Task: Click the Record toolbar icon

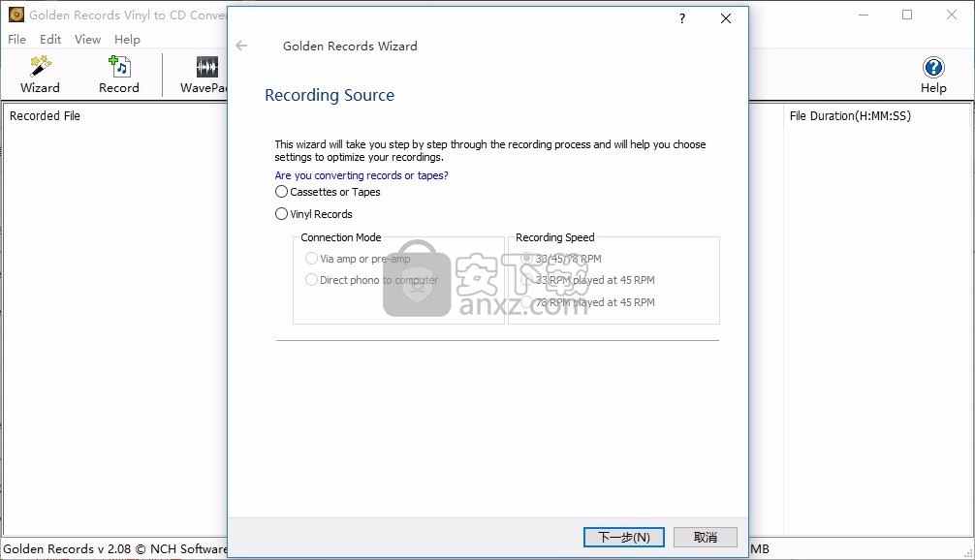Action: [119, 75]
